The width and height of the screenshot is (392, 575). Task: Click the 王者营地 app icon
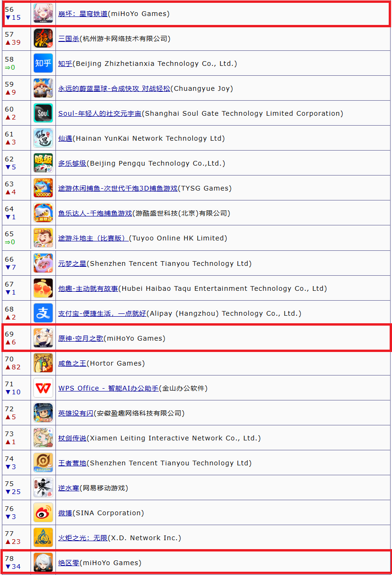43,463
